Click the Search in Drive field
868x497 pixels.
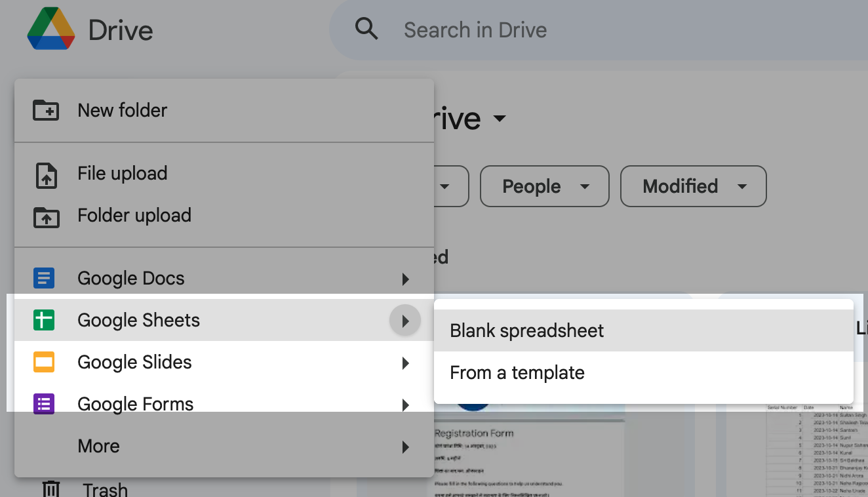point(590,30)
